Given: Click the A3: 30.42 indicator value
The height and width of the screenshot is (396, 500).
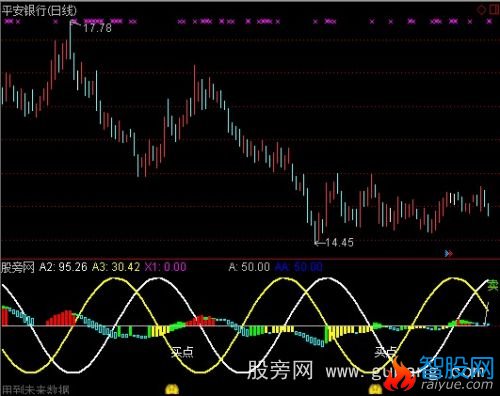Looking at the screenshot, I should point(116,267).
